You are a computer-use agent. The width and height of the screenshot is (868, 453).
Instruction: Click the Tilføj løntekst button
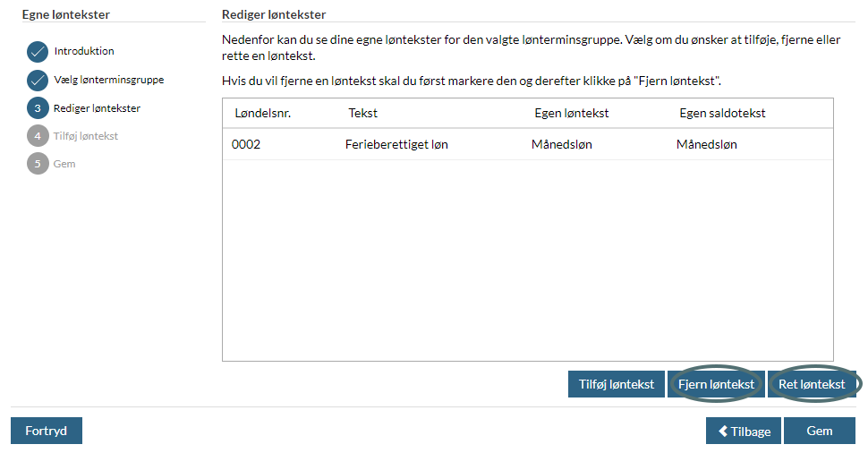617,384
